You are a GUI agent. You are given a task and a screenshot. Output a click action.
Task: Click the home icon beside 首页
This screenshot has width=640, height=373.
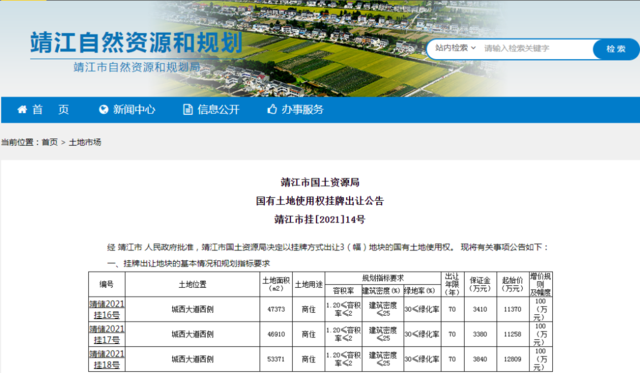coord(22,109)
